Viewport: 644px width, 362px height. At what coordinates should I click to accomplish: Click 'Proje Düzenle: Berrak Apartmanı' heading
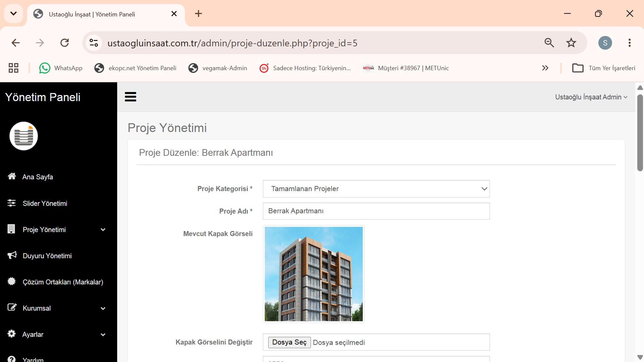pyautogui.click(x=206, y=152)
